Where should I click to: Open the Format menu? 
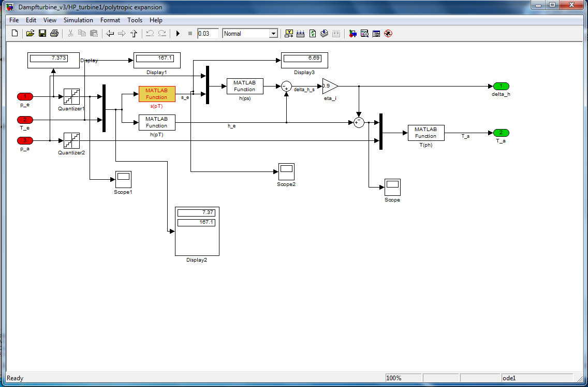(110, 20)
